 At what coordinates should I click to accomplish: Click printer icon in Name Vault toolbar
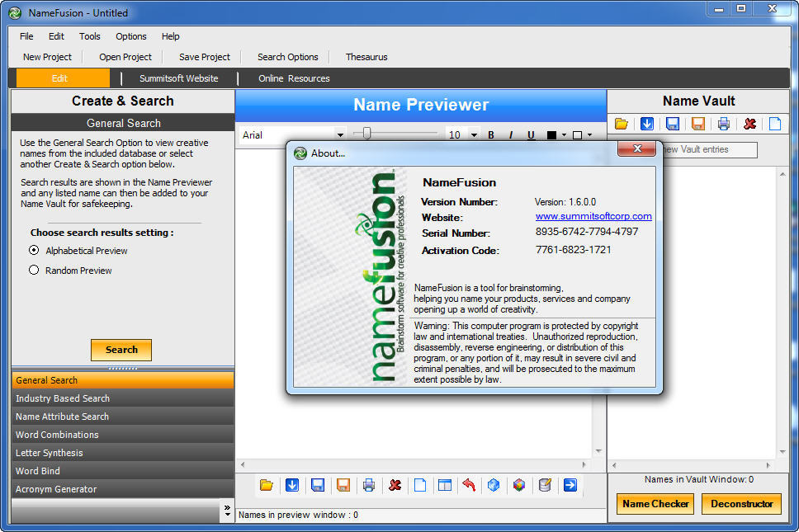tap(724, 124)
